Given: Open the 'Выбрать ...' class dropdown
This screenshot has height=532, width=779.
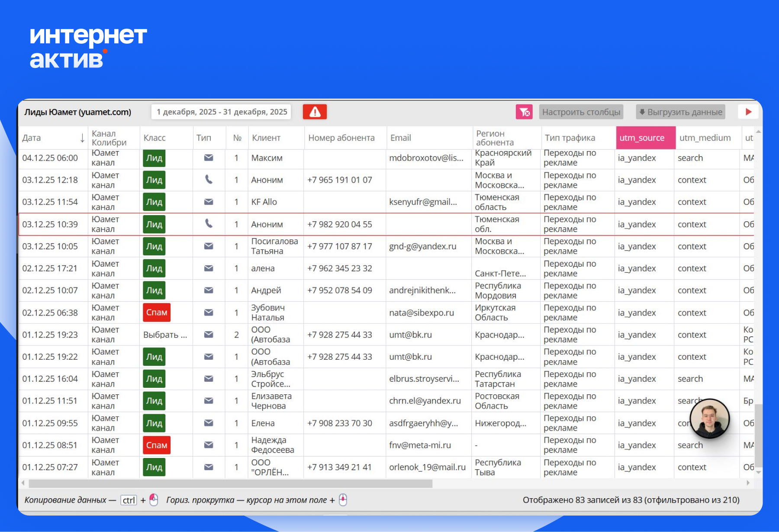Looking at the screenshot, I should 165,335.
